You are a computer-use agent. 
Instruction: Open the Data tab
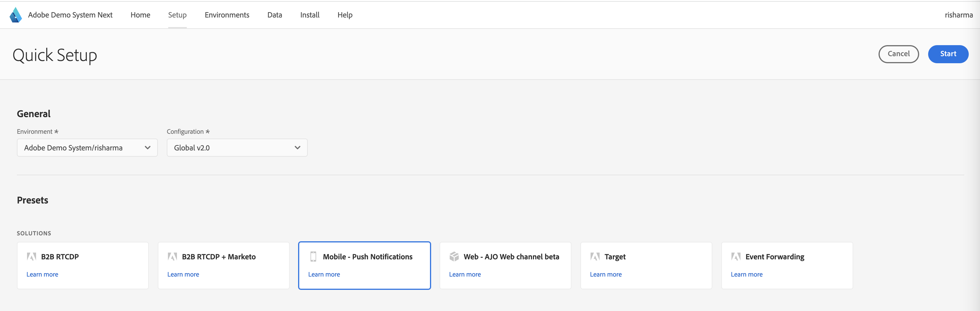pyautogui.click(x=275, y=15)
